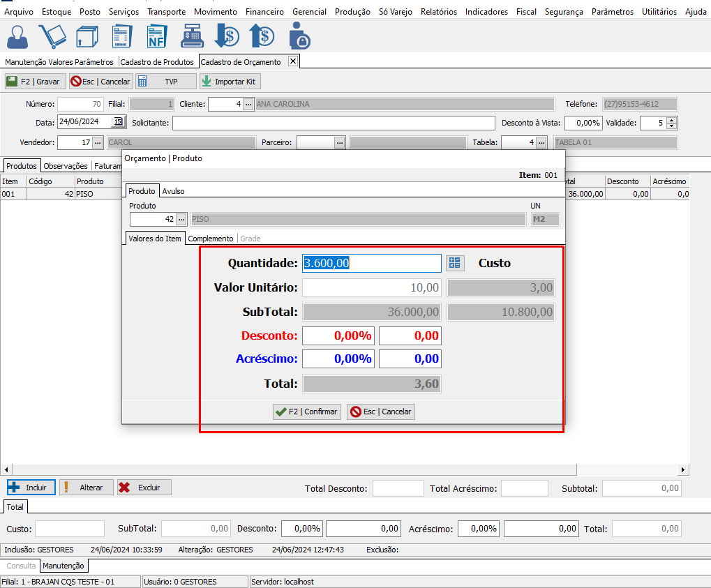This screenshot has width=711, height=588.
Task: Open Tabela lookup ellipsis button
Action: pos(541,142)
